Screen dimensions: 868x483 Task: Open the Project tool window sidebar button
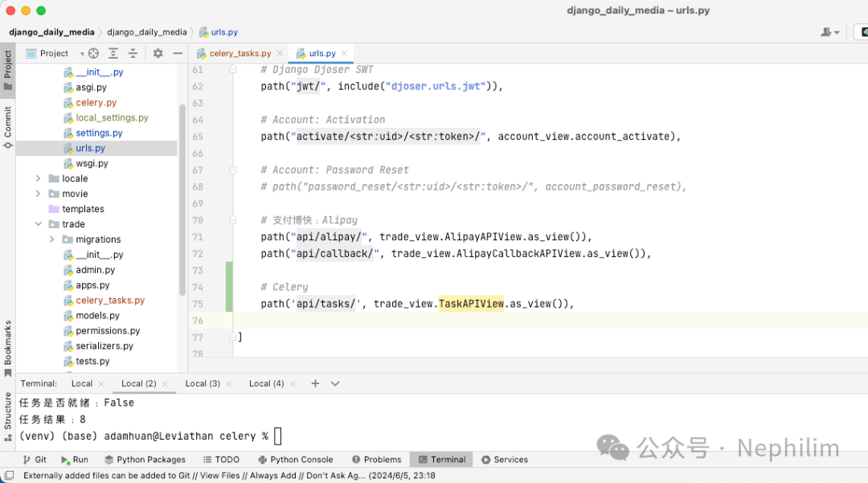point(8,70)
